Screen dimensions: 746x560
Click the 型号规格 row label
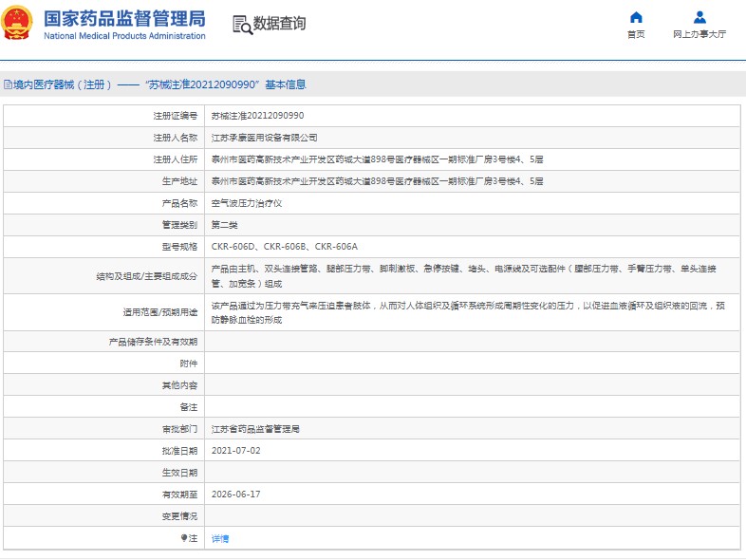coord(179,247)
